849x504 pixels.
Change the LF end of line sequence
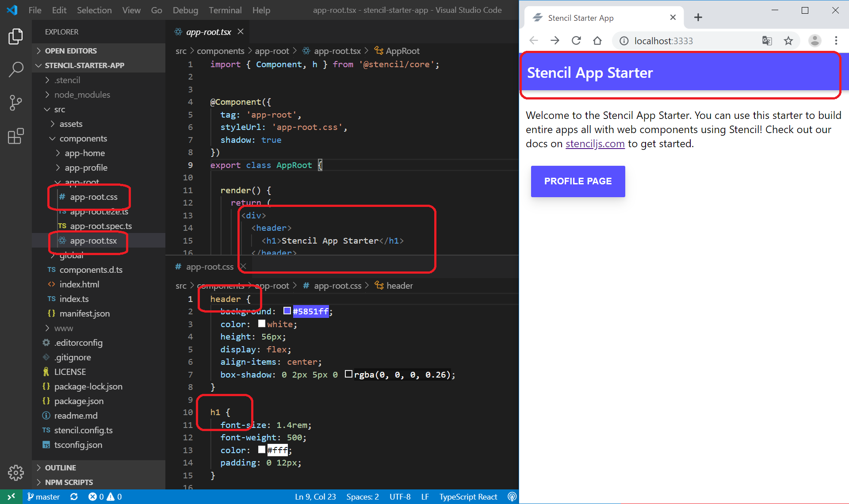coord(425,497)
